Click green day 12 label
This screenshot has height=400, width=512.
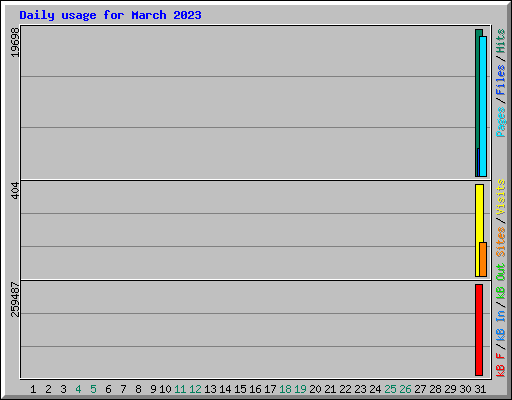(x=195, y=389)
